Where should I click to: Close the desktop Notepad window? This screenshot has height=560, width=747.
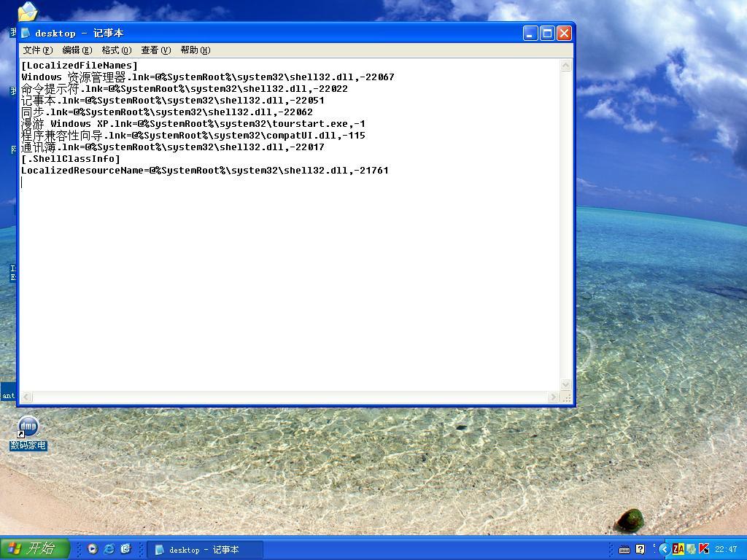click(x=564, y=34)
